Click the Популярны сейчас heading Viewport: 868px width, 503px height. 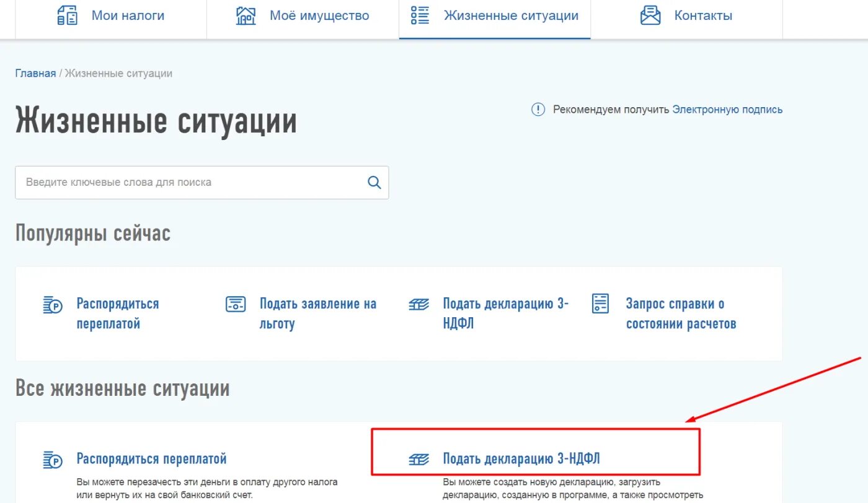(93, 234)
